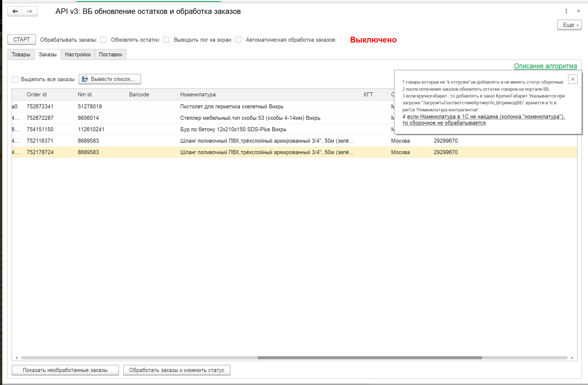Click the left scroll arrow of table
588x385 pixels.
point(16,358)
